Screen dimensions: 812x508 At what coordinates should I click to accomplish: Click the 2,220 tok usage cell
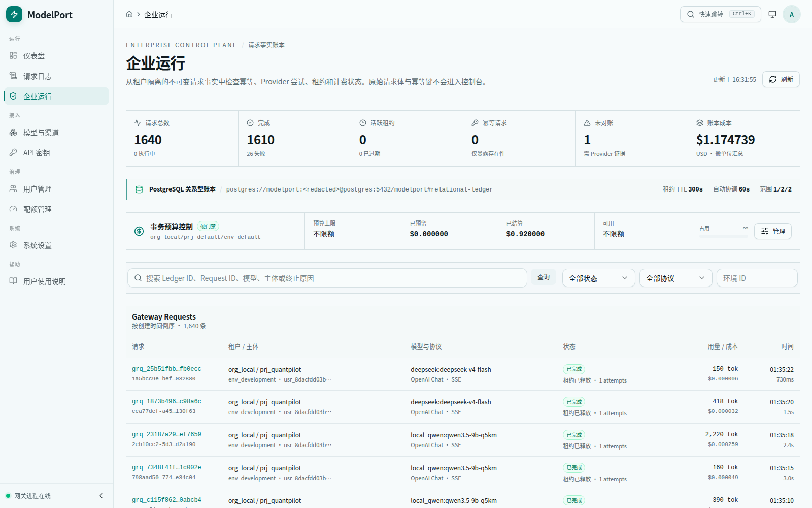(x=721, y=434)
